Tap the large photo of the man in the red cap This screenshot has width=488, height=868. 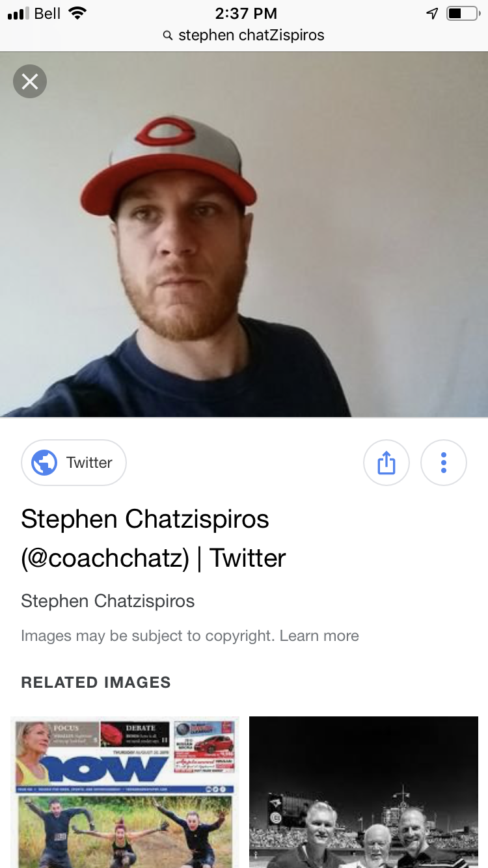coord(244,234)
